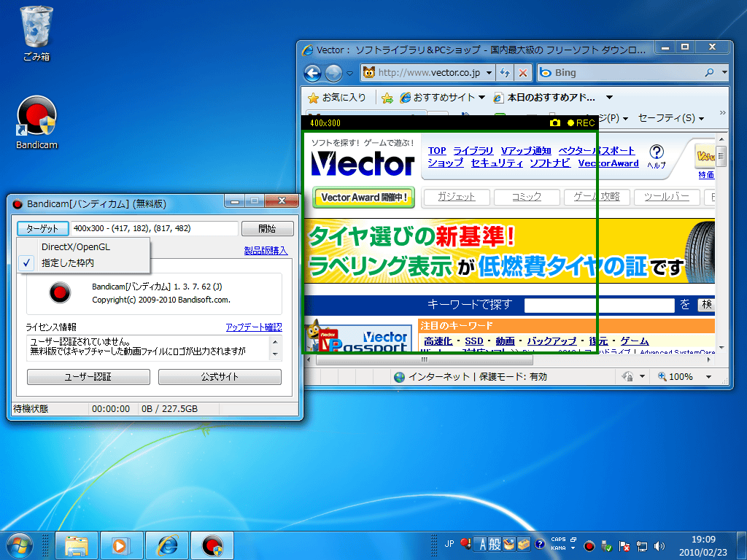The width and height of the screenshot is (747, 560).
Task: Click the IE forward arrow button
Action: click(333, 73)
